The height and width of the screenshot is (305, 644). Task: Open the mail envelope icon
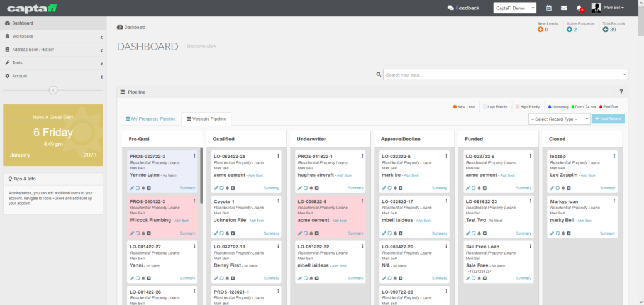point(563,8)
